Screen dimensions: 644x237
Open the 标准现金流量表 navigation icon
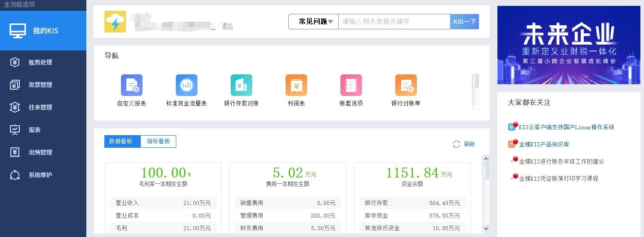[x=187, y=85]
